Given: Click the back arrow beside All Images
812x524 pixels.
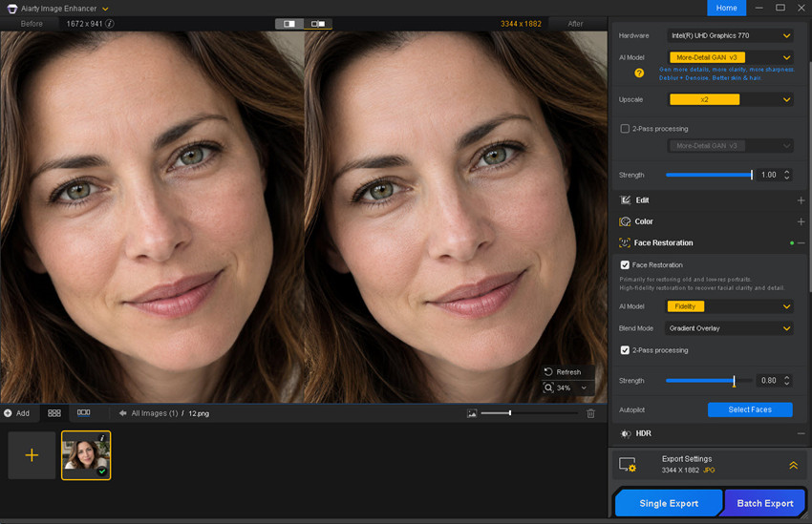Looking at the screenshot, I should (122, 413).
